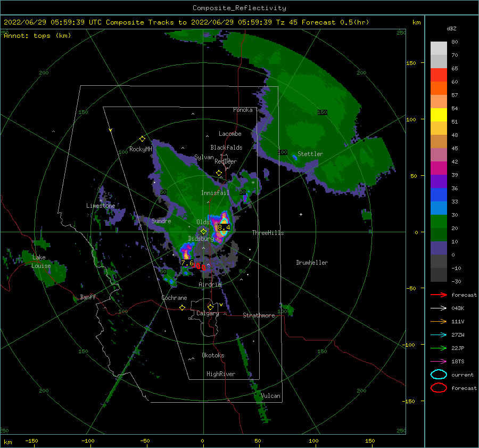Click the yellow diamond marker below RedDeer
Screen dimensions: 479x448
219,173
